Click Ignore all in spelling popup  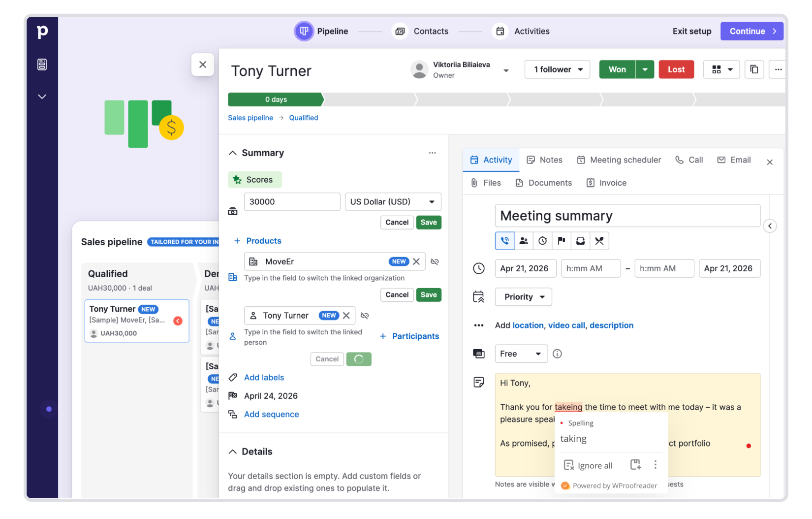[588, 465]
